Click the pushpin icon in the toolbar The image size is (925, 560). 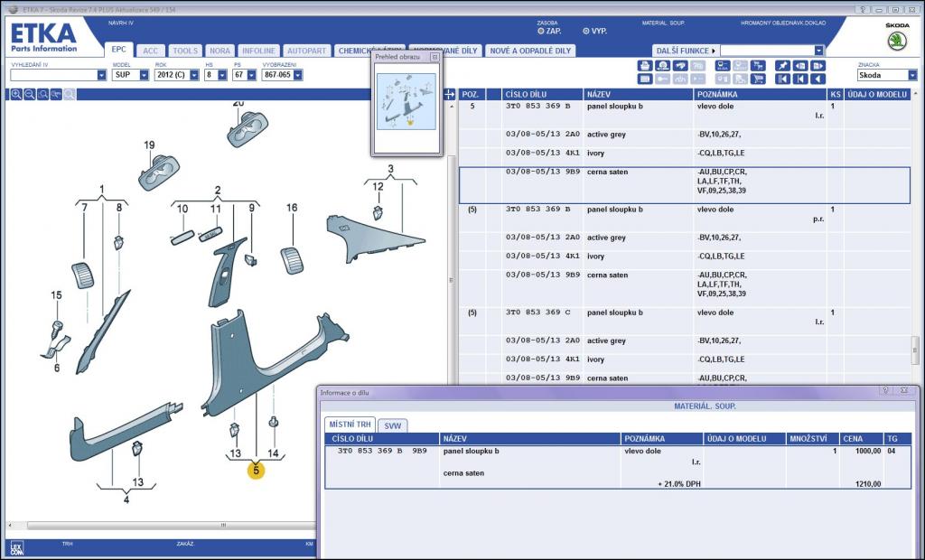click(782, 66)
